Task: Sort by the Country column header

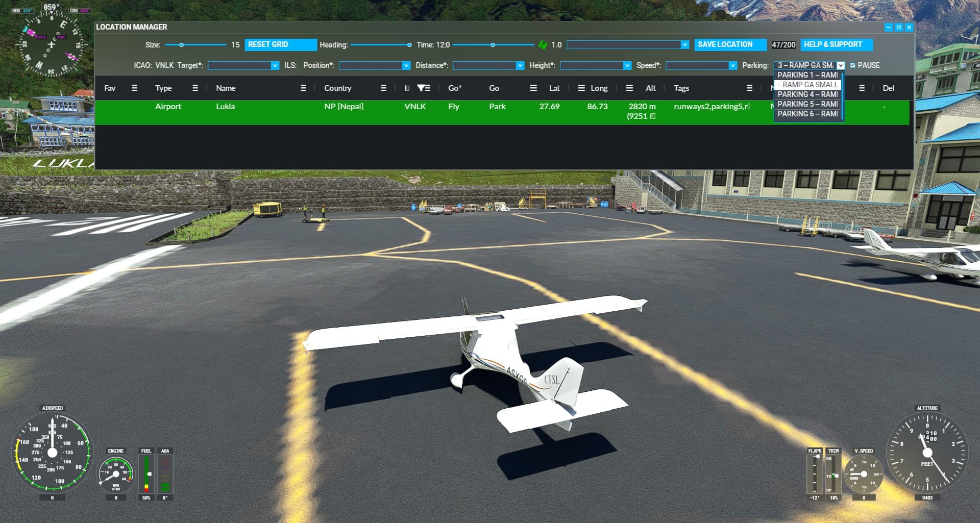Action: tap(337, 88)
